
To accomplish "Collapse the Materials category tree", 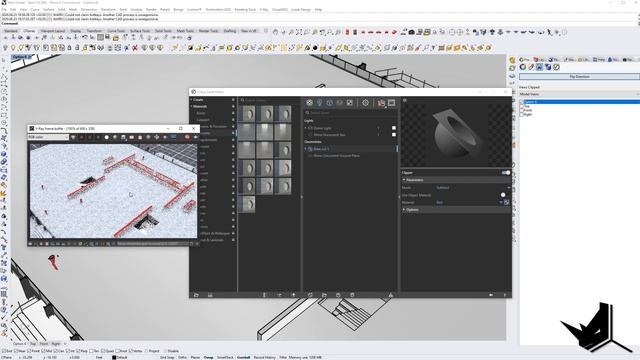I will 191,107.
